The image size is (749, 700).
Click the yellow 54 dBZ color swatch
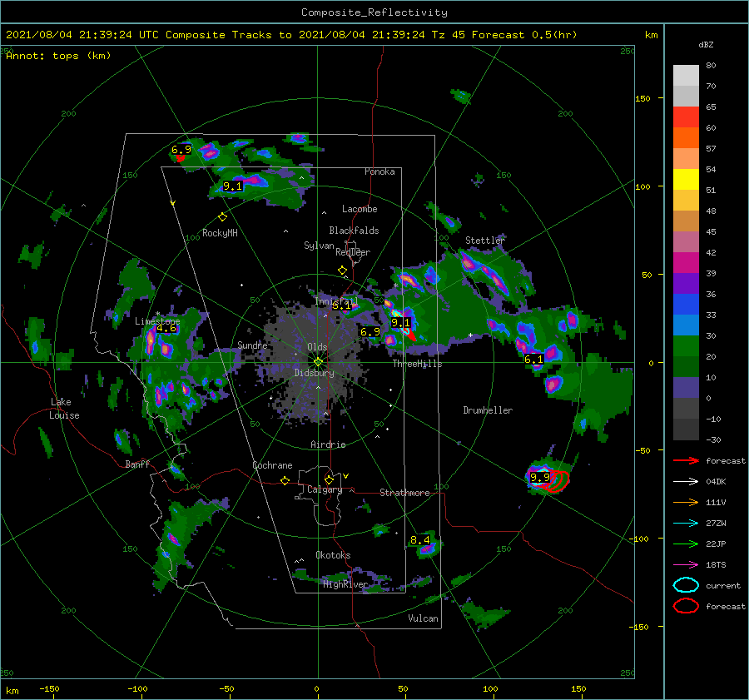(x=686, y=180)
